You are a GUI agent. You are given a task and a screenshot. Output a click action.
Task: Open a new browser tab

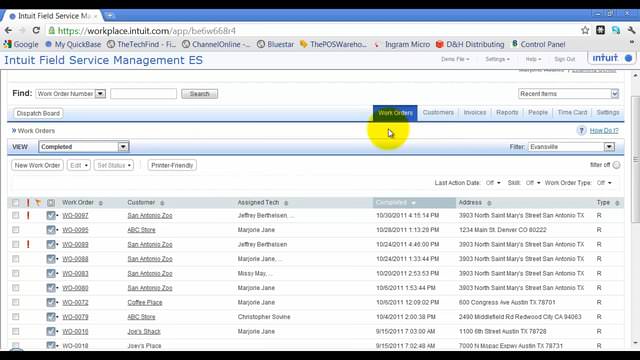coord(110,16)
